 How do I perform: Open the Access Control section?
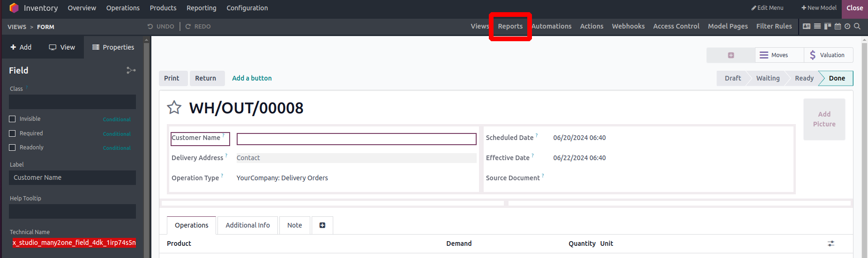tap(676, 26)
